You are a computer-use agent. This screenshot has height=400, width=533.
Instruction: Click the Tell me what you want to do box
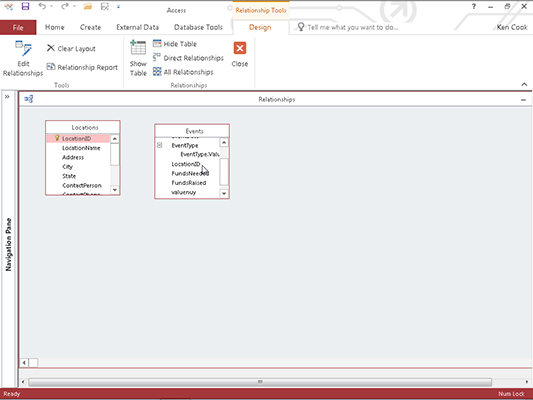coord(353,27)
